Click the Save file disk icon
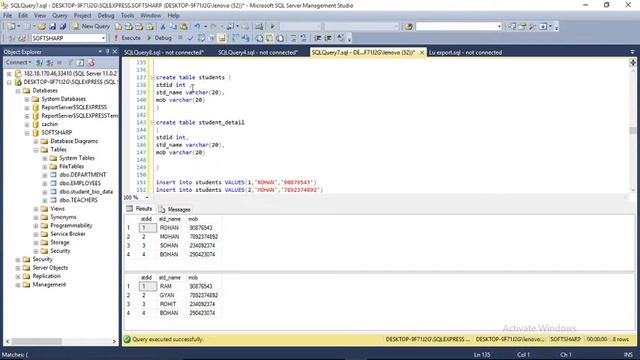640x360 pixels. (x=53, y=27)
